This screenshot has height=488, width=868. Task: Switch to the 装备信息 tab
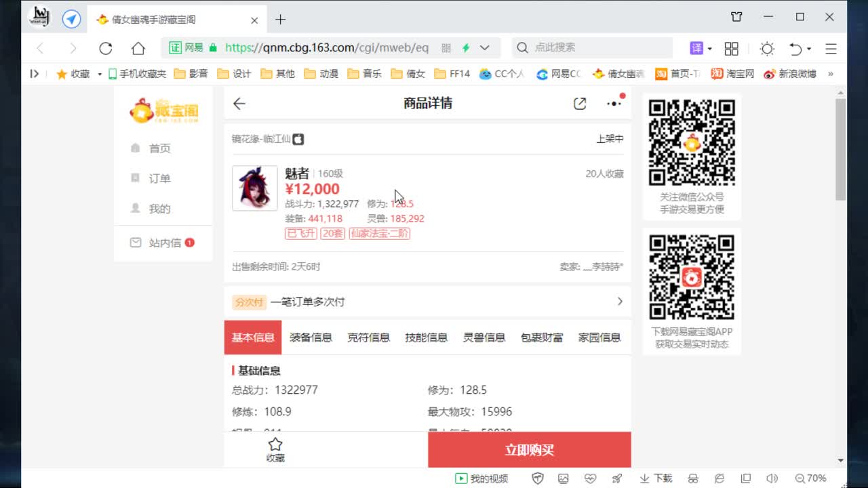pyautogui.click(x=311, y=338)
